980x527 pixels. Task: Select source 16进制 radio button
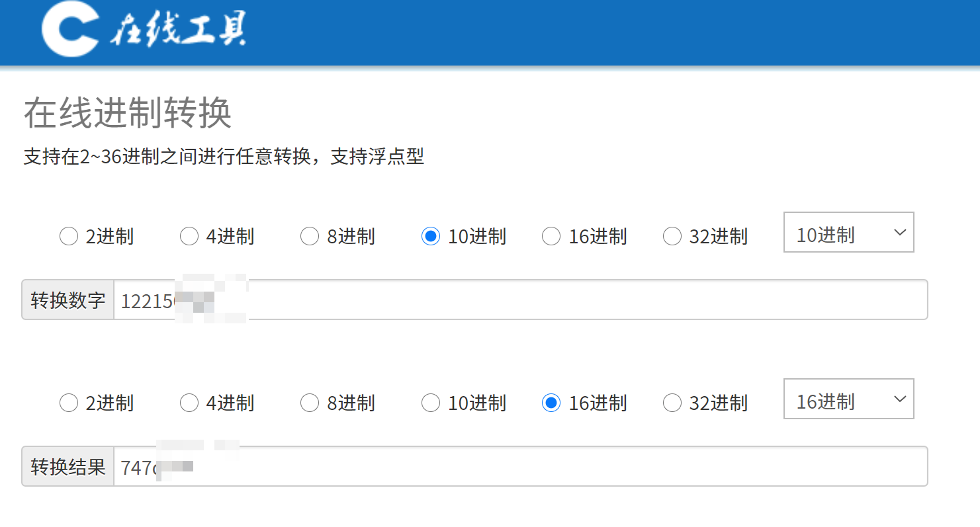click(551, 236)
